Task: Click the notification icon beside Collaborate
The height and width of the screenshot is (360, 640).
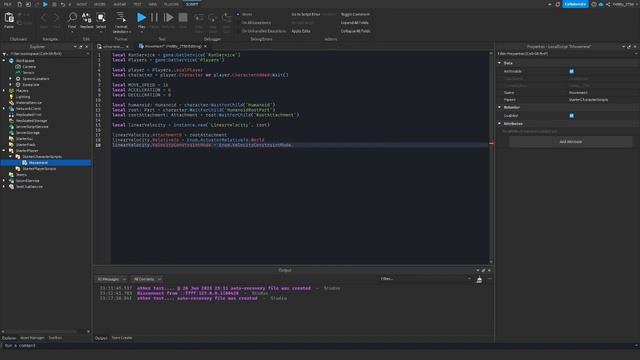Action: 558,4
